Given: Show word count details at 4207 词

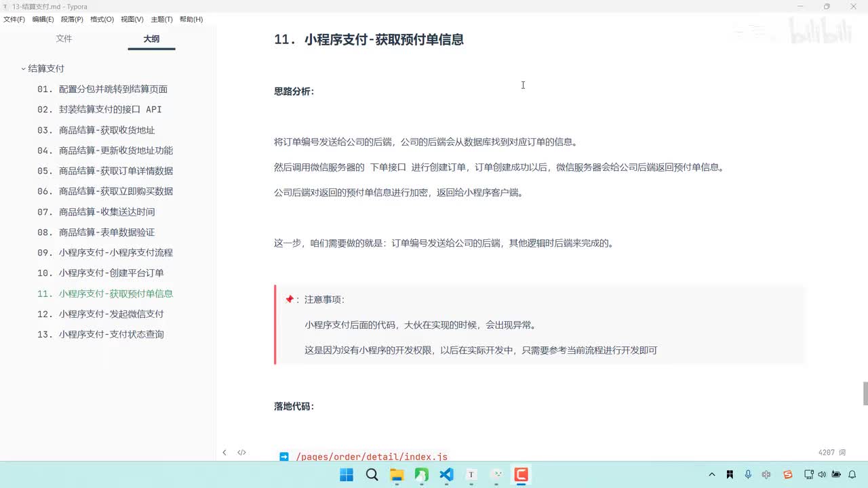Looking at the screenshot, I should tap(832, 452).
